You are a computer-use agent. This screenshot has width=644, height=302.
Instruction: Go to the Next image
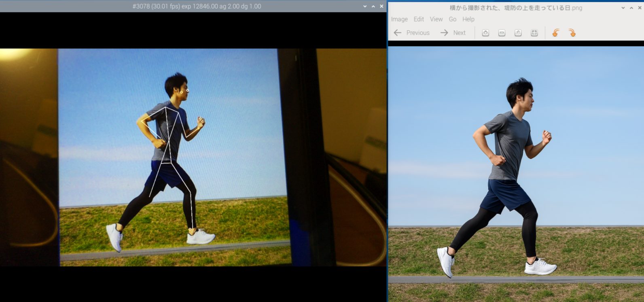tap(453, 33)
